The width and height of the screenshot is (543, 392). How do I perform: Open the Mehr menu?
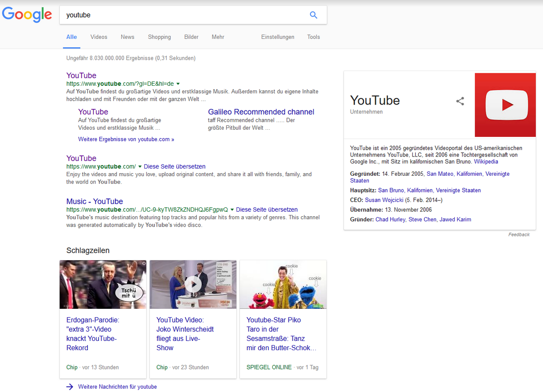pos(218,37)
